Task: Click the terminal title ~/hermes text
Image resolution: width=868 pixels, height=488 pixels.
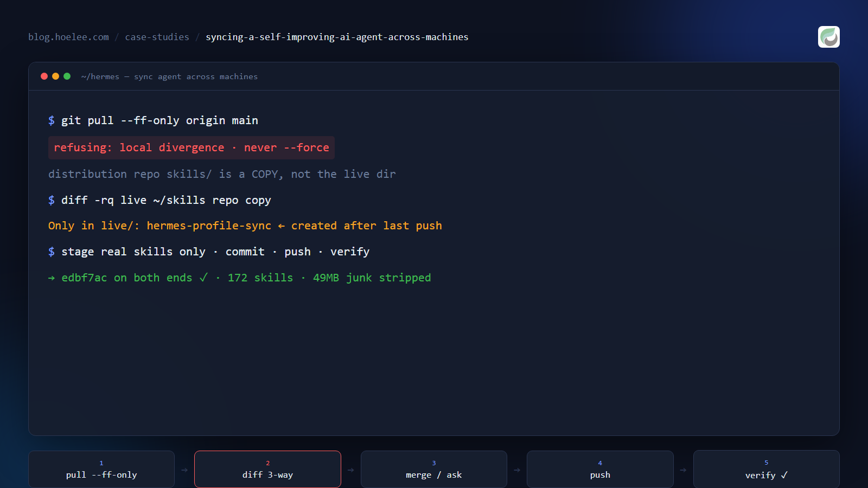Action: pyautogui.click(x=100, y=76)
